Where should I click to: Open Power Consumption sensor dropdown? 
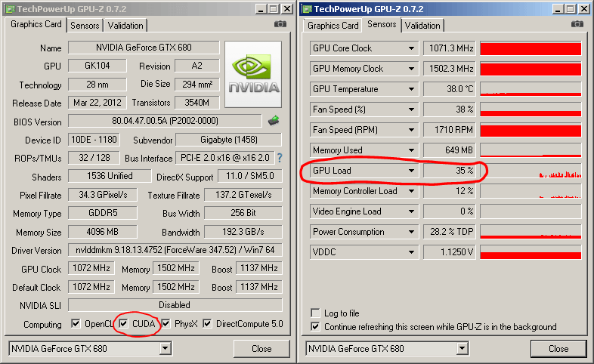click(x=411, y=232)
